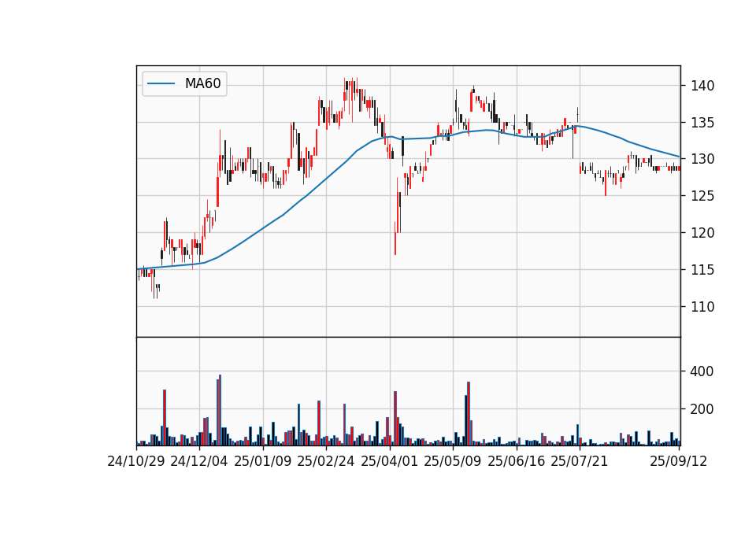
Task: Click the 400 volume axis label
Action: 702,371
